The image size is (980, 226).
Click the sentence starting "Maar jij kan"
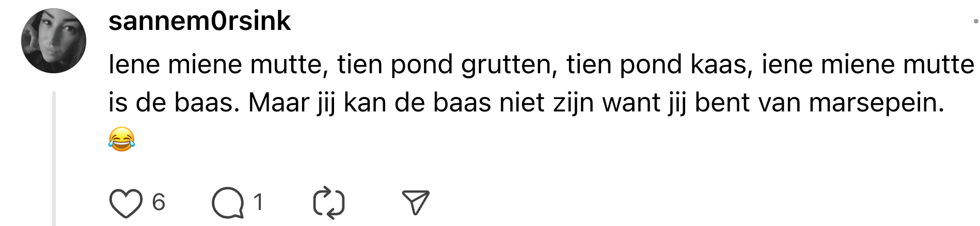(x=330, y=102)
